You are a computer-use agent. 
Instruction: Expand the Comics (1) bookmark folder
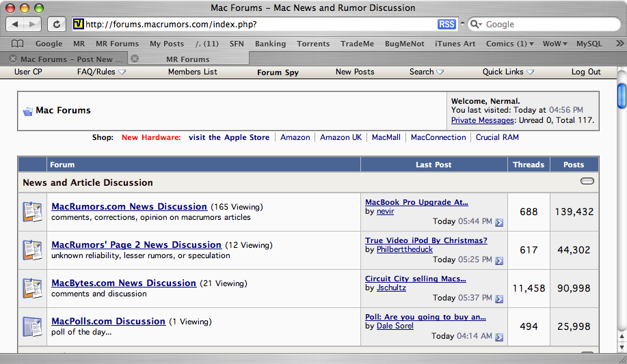tap(509, 44)
